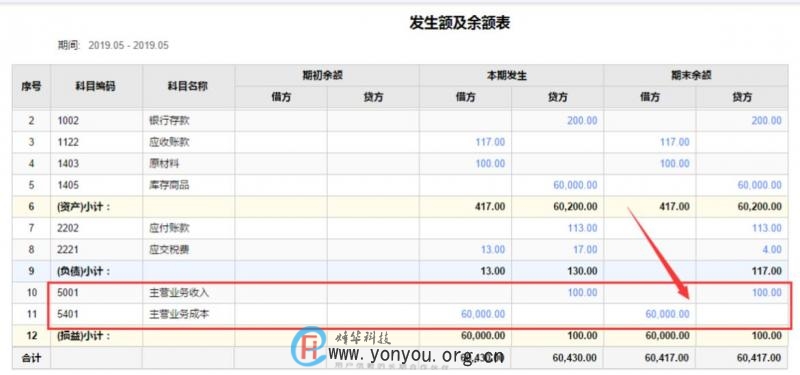800x375 pixels.
Task: Click the 期末余额 header group
Action: point(696,76)
